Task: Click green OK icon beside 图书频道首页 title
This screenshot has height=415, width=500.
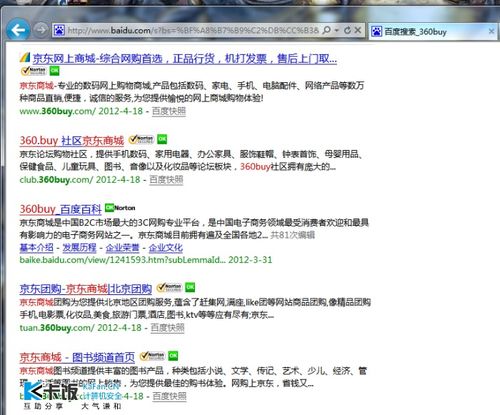Action: point(173,356)
